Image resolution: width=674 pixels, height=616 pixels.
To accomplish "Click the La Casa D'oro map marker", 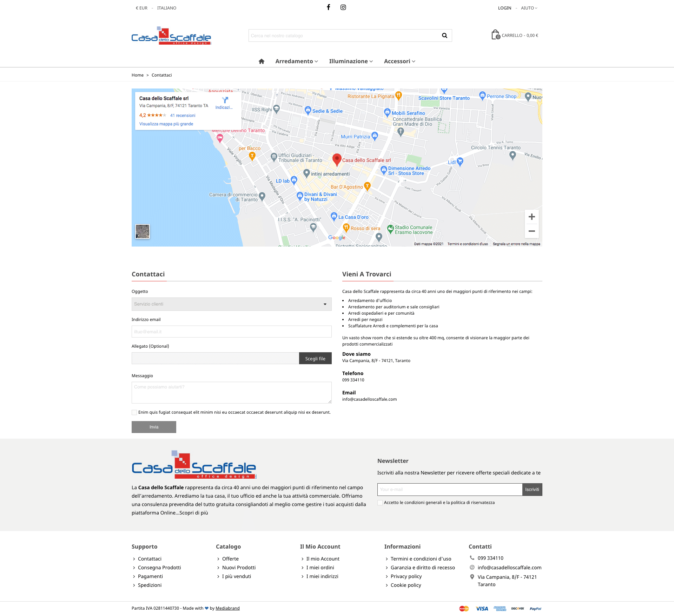I will (334, 216).
